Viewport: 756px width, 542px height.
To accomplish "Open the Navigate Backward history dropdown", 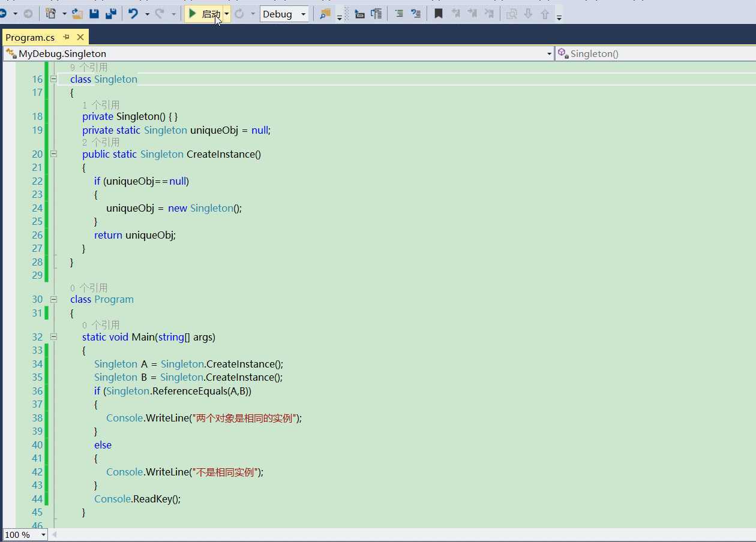I will click(15, 14).
